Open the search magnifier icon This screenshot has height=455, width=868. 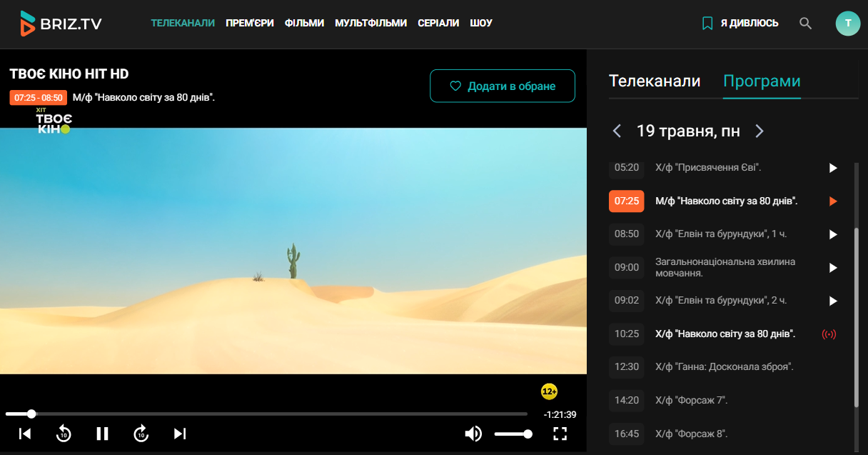point(805,24)
